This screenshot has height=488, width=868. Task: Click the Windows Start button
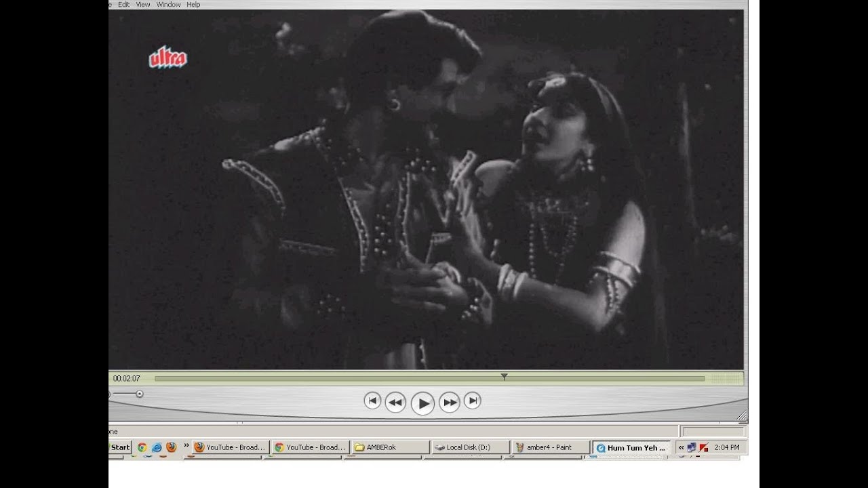[x=120, y=447]
